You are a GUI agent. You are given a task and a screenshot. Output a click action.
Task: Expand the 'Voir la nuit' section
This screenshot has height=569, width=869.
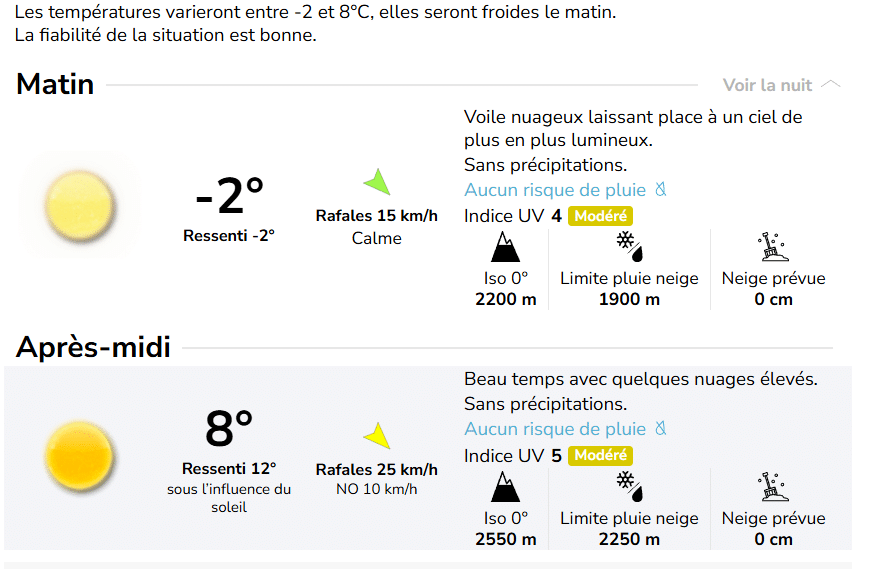[x=767, y=85]
